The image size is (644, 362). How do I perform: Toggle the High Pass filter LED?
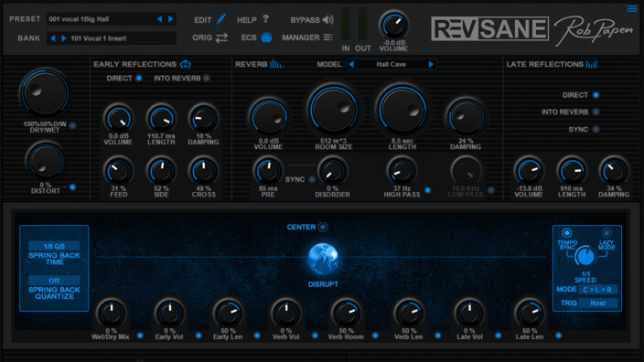click(x=428, y=190)
